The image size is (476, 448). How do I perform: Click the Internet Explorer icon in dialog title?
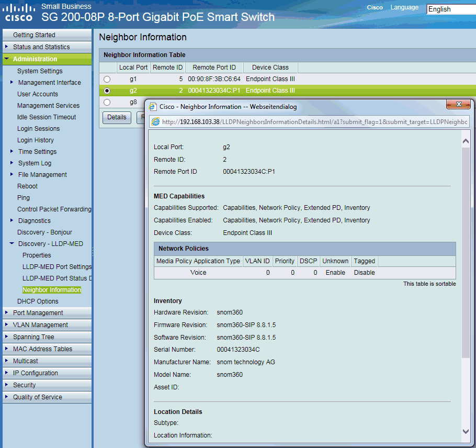pyautogui.click(x=152, y=107)
